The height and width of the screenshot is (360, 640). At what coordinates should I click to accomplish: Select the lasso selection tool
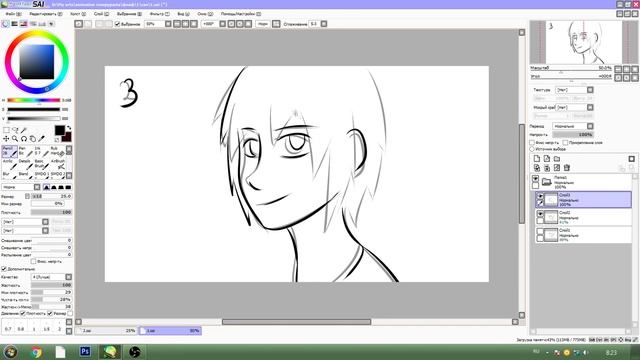[x=15, y=130]
